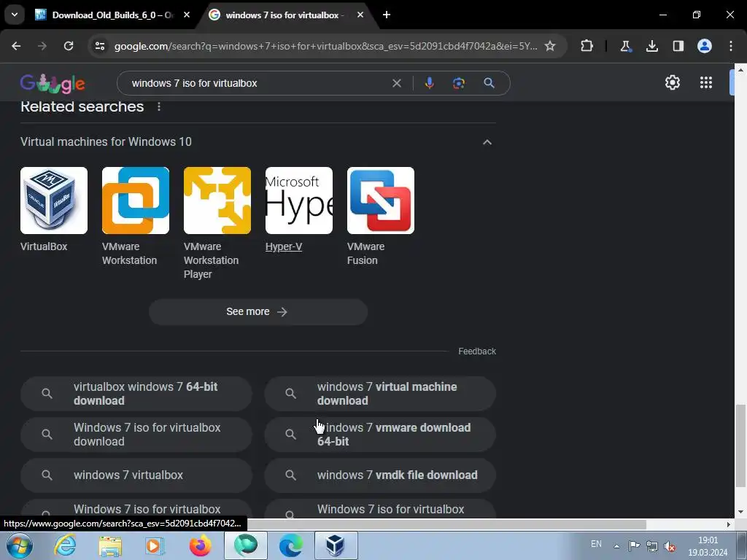Image resolution: width=747 pixels, height=560 pixels.
Task: Click the horizontal scrollbar thumb
Action: (x=447, y=524)
